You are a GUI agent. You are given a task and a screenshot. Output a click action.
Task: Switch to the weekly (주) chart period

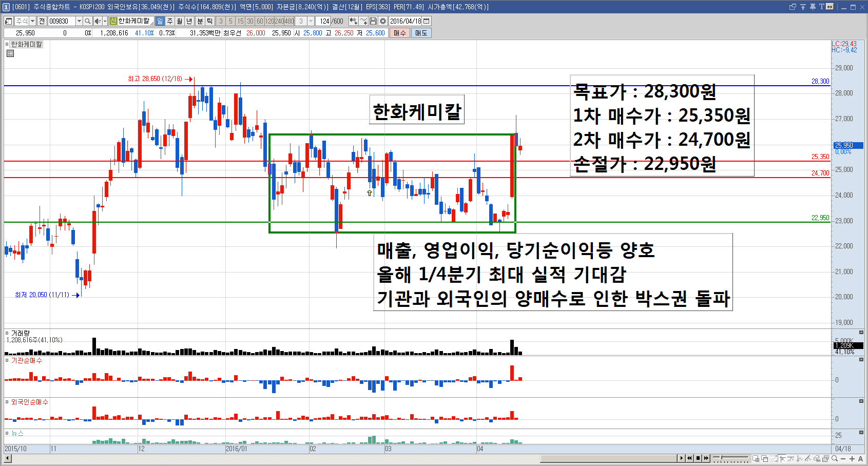click(170, 21)
